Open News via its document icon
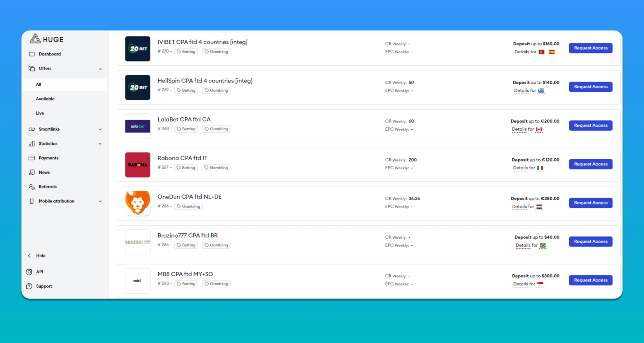This screenshot has width=644, height=343. pos(32,172)
